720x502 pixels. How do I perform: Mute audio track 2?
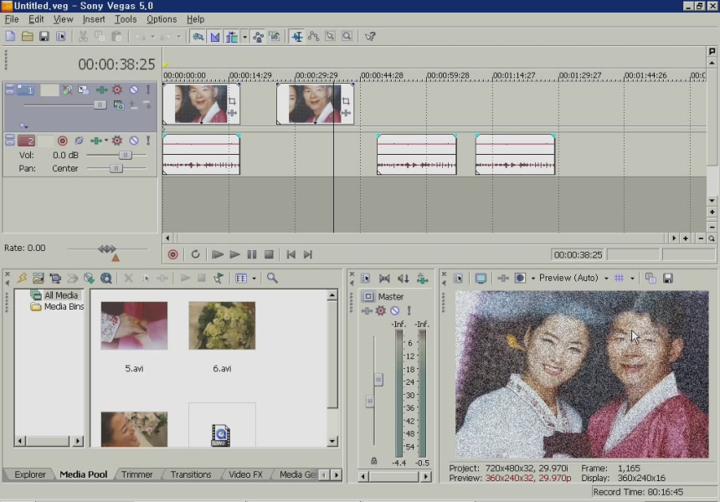tap(134, 141)
